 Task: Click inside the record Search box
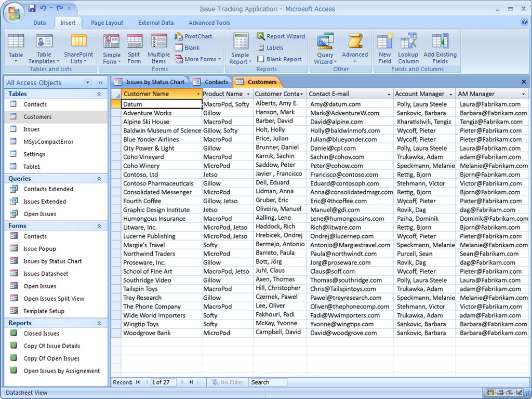(x=268, y=382)
